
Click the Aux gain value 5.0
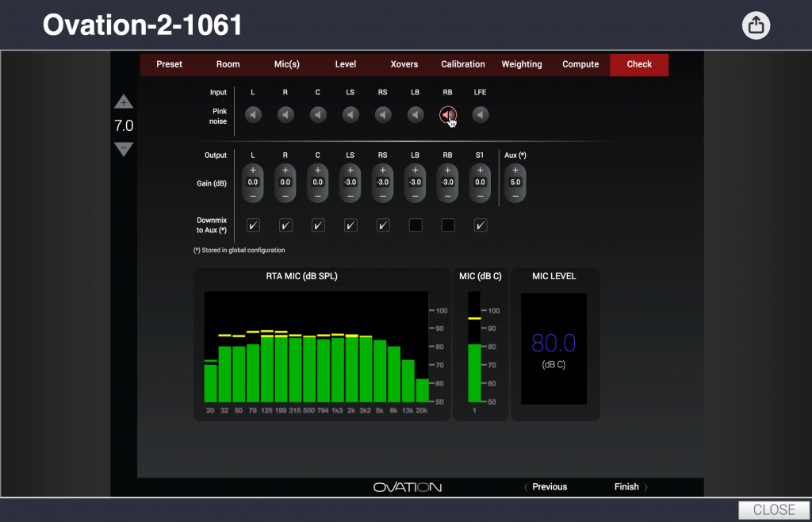pos(515,182)
